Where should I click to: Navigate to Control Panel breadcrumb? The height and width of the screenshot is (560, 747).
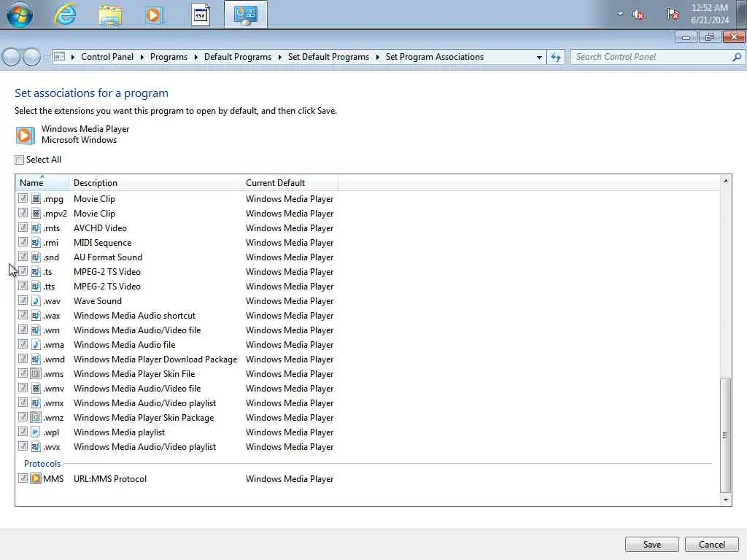pyautogui.click(x=107, y=57)
